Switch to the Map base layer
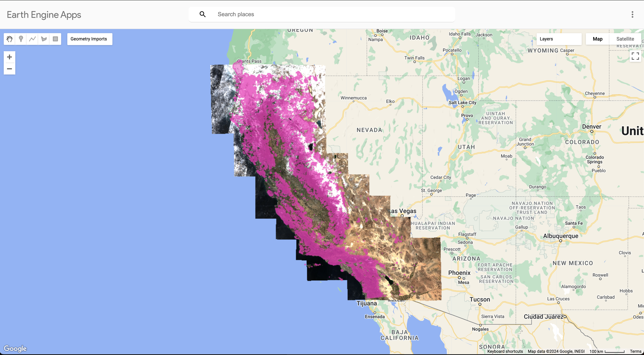This screenshot has height=355, width=644. [598, 39]
